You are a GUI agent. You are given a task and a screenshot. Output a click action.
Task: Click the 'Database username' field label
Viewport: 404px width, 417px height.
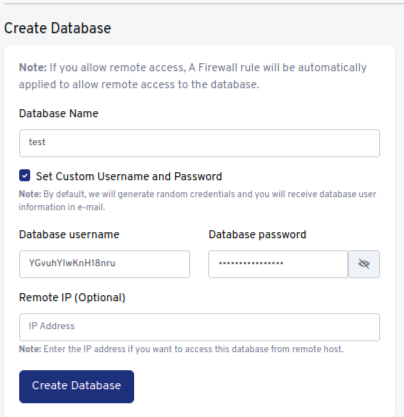69,234
